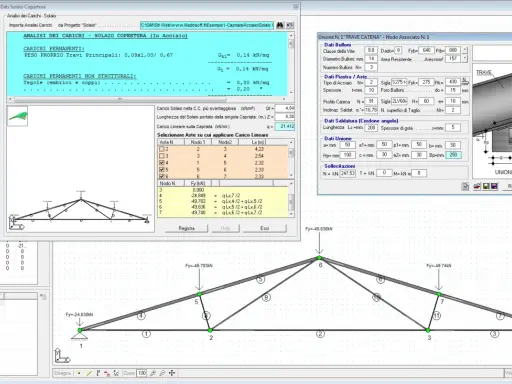Screen dimensions: 512x384
Task: Click the support triangle at node 1
Action: pyautogui.click(x=80, y=335)
